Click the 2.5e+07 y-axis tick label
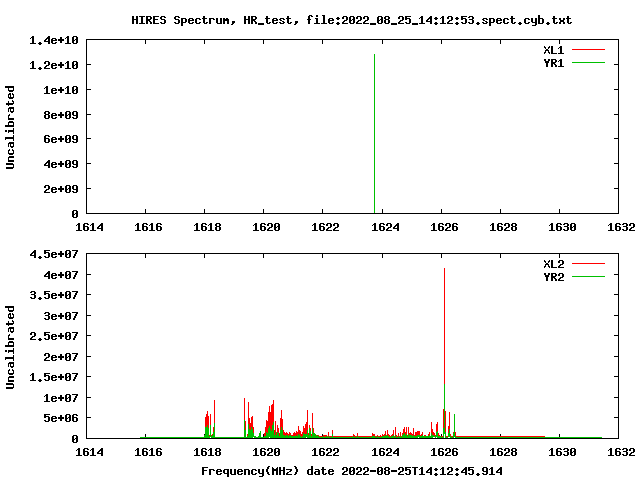The height and width of the screenshot is (480, 640). click(x=53, y=336)
